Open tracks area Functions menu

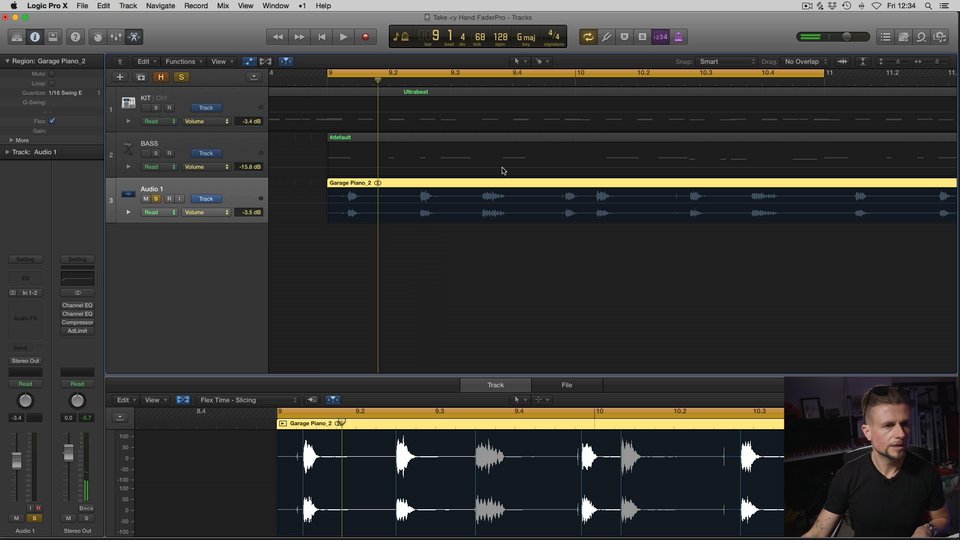183,61
